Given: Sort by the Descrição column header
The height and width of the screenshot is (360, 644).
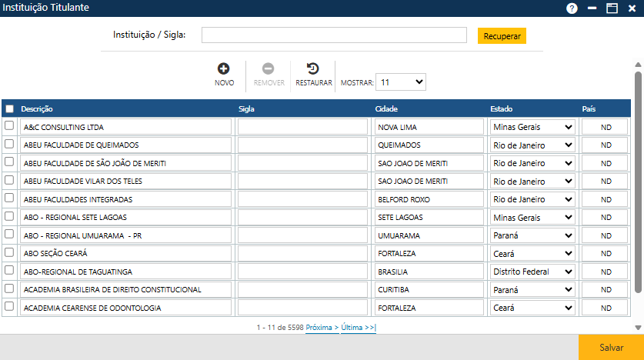Looking at the screenshot, I should (37, 108).
